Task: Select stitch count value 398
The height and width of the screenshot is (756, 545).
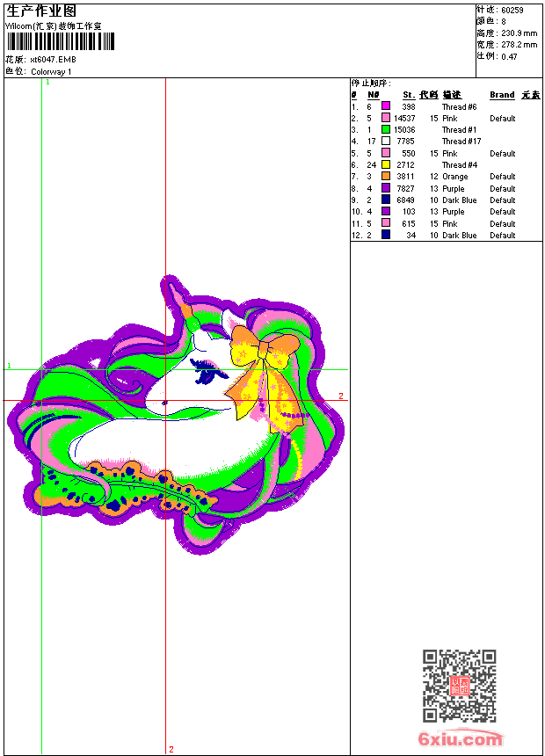Action: [x=409, y=106]
